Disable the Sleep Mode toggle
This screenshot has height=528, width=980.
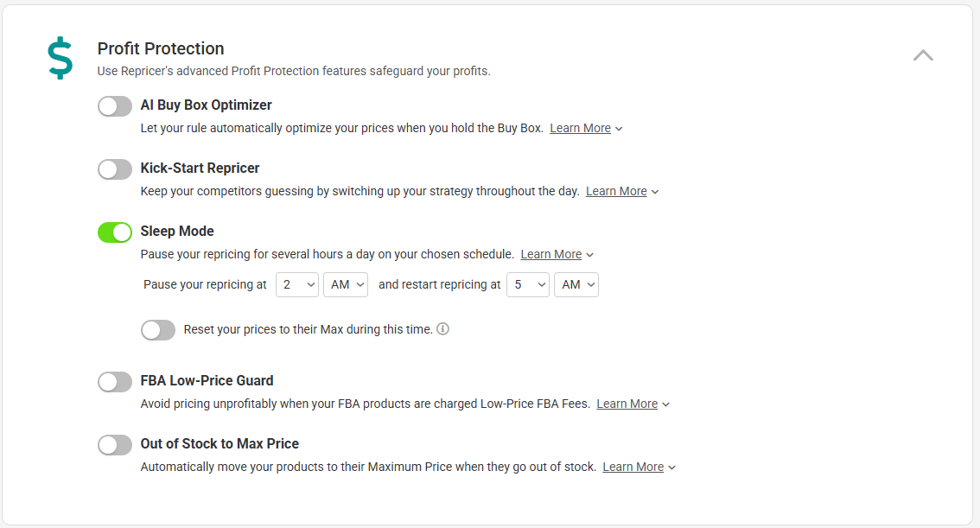pos(115,232)
